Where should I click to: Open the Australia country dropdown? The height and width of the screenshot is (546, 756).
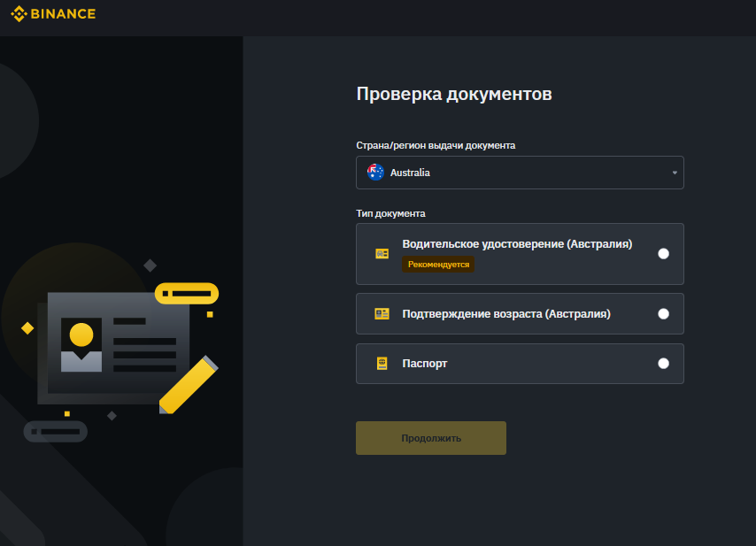[520, 173]
